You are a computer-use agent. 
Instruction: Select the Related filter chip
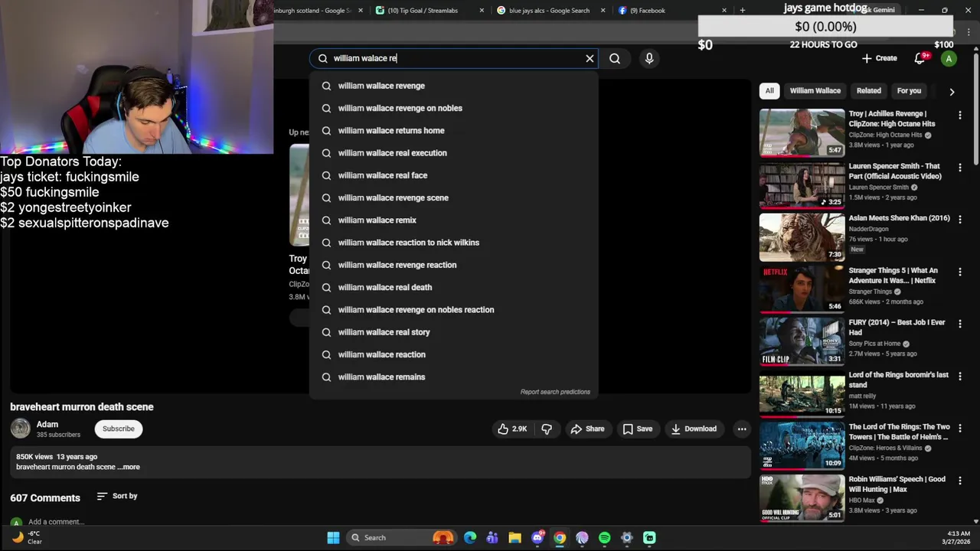pos(869,90)
